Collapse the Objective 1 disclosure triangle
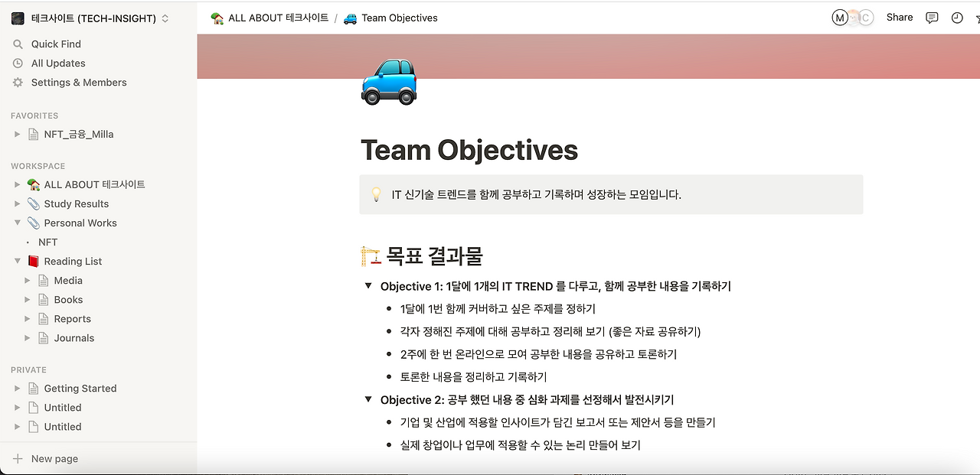This screenshot has width=980, height=475. tap(367, 286)
